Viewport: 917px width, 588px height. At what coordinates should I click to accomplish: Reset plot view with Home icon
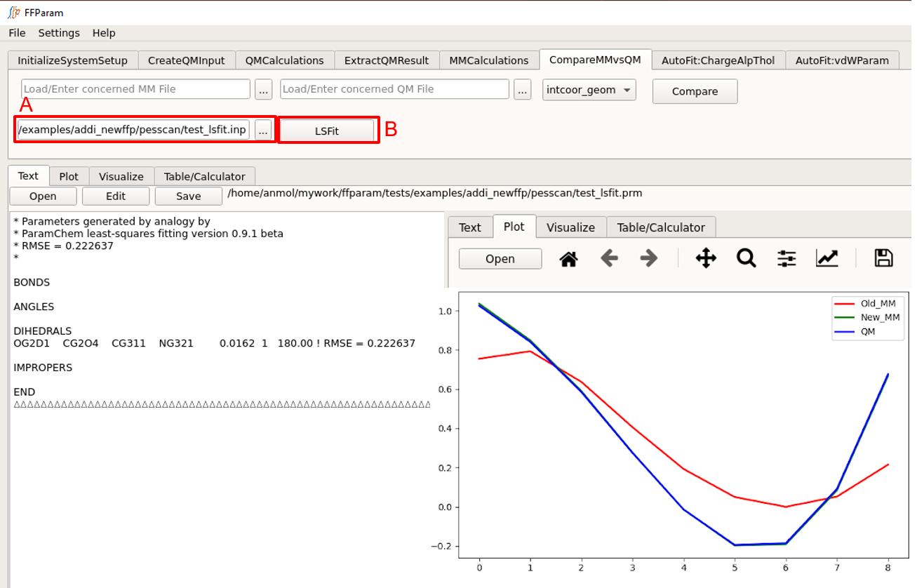tap(568, 259)
